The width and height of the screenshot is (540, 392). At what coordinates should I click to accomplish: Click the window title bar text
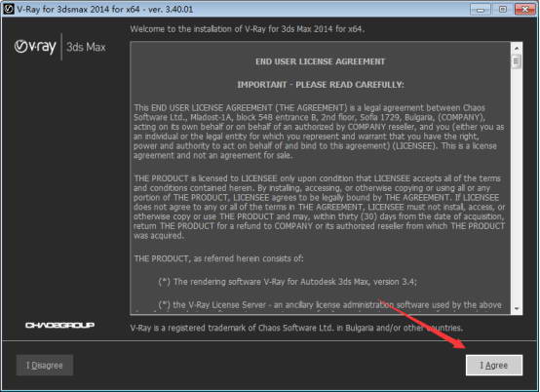(x=105, y=9)
